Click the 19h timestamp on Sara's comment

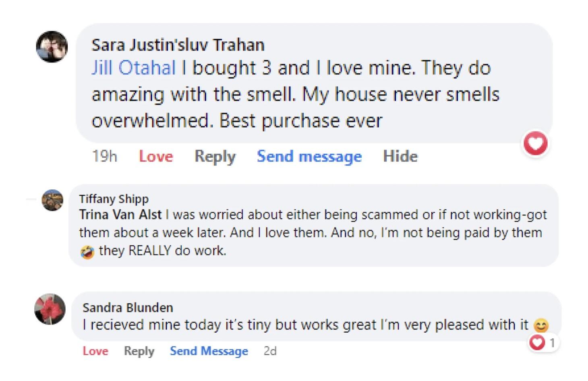click(x=104, y=156)
